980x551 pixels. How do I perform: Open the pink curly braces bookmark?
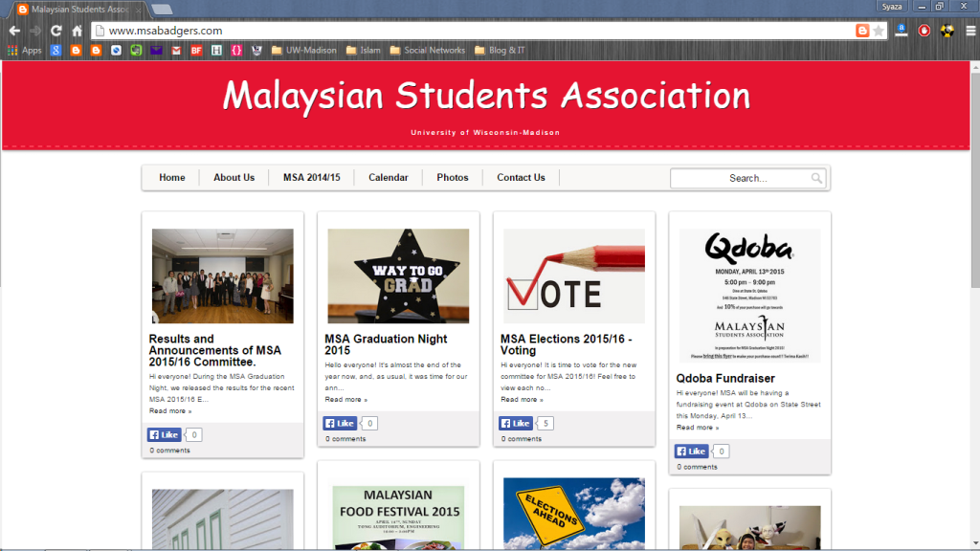pyautogui.click(x=236, y=50)
